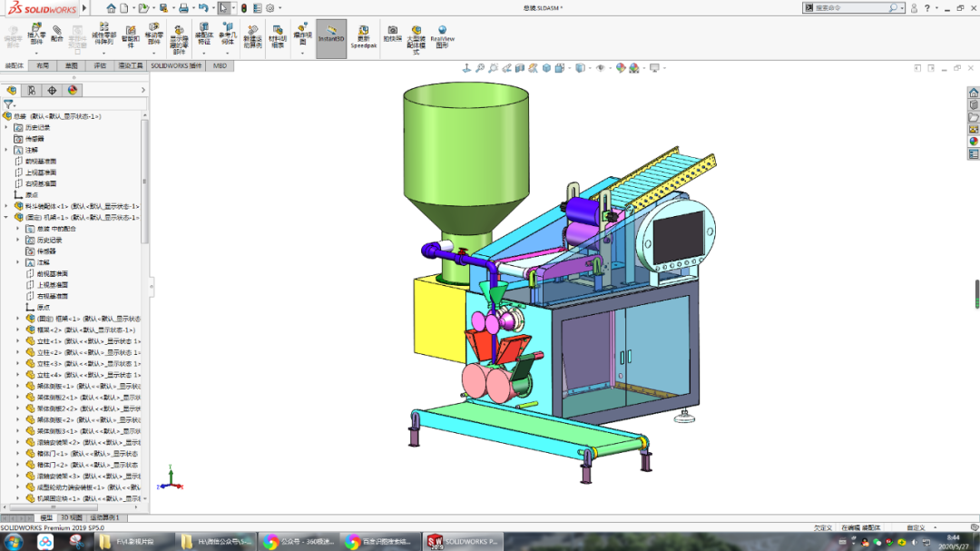The width and height of the screenshot is (980, 551).
Task: Open the Appearances tab in the right task pane
Action: coord(973,142)
